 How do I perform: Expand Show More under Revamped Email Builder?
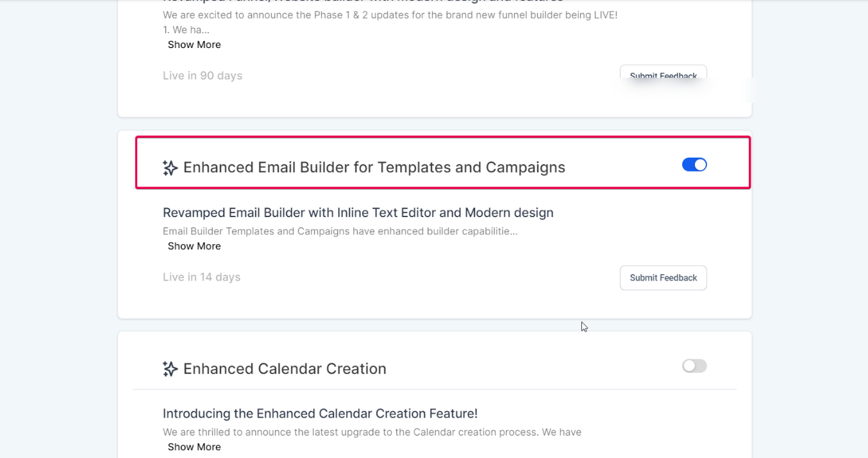(x=194, y=246)
